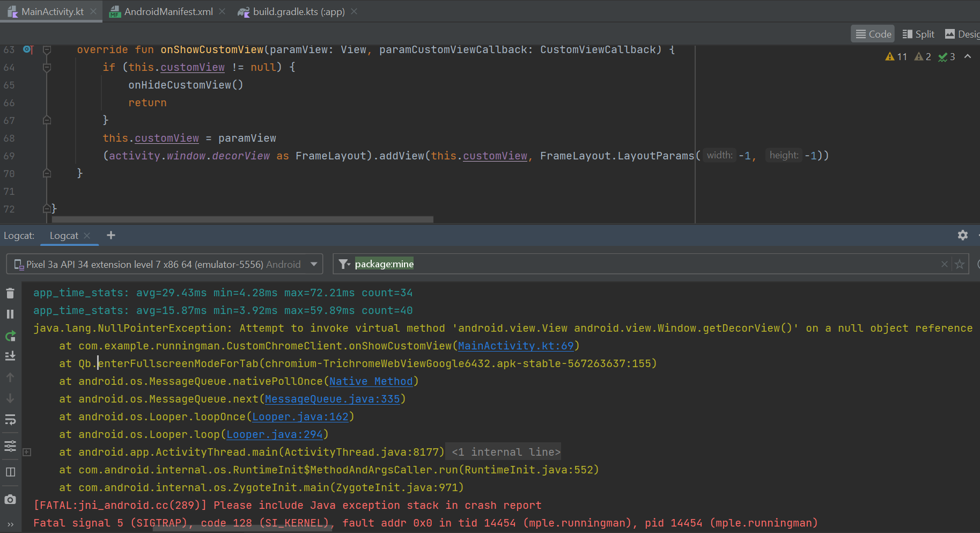Configure Logcat formatting options

10,446
